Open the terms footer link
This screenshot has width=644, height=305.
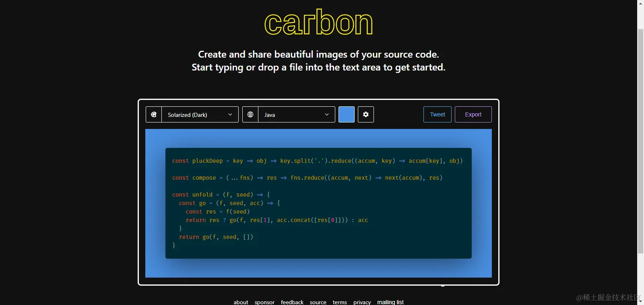click(x=340, y=302)
